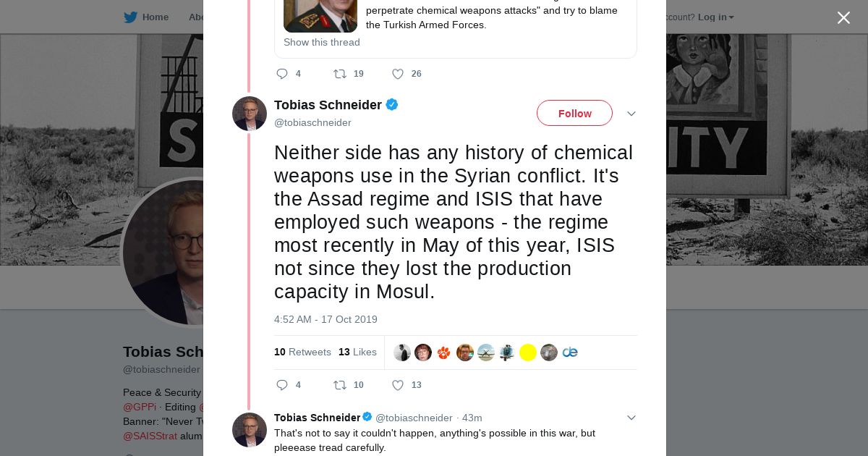This screenshot has width=868, height=456.
Task: Click the Show this thread link
Action: (322, 43)
